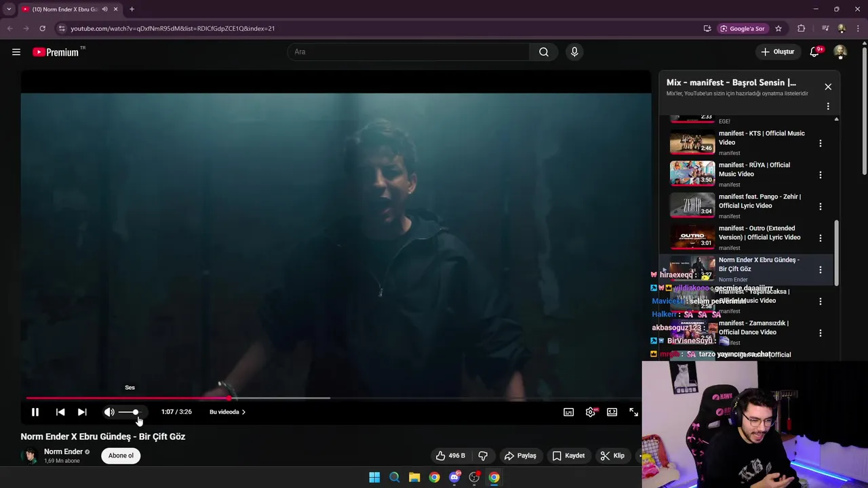Mute the tab using its speaker icon
Viewport: 868px width, 488px height.
[x=104, y=9]
